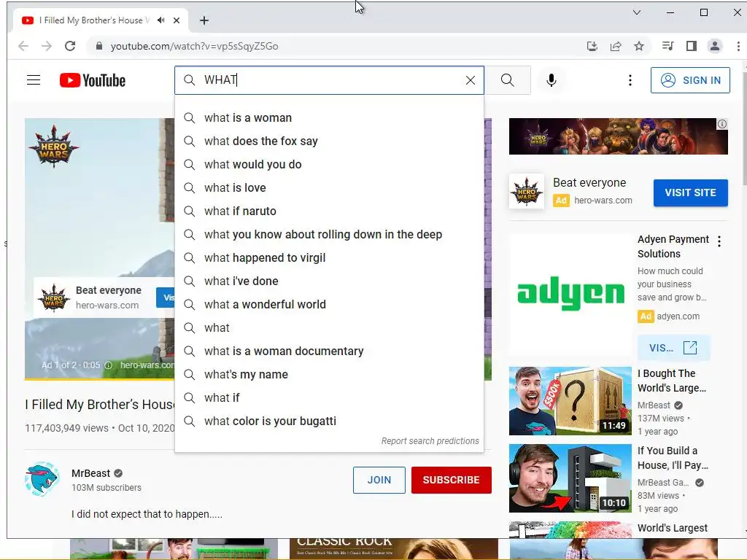Bookmark this tab with the star
The image size is (747, 560).
(639, 46)
